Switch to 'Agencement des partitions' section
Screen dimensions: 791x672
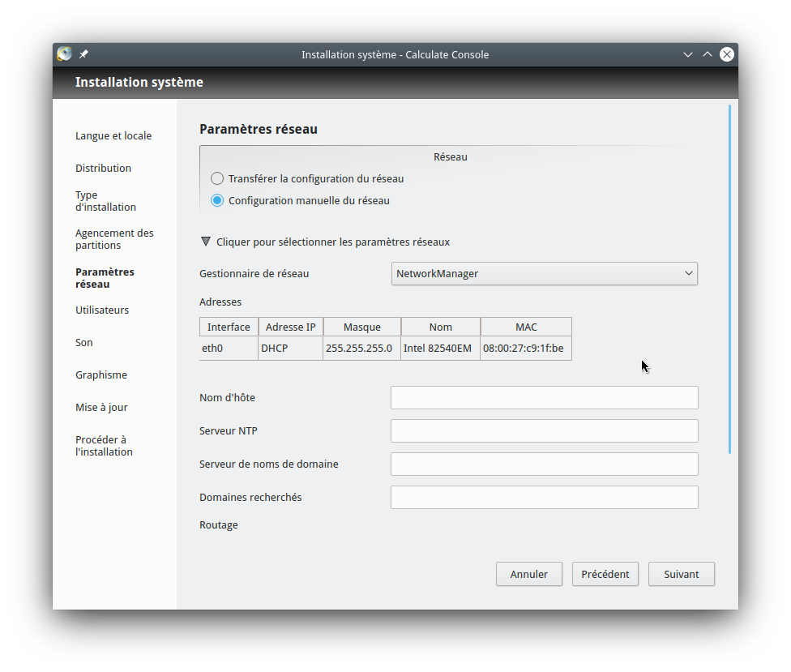pyautogui.click(x=114, y=239)
